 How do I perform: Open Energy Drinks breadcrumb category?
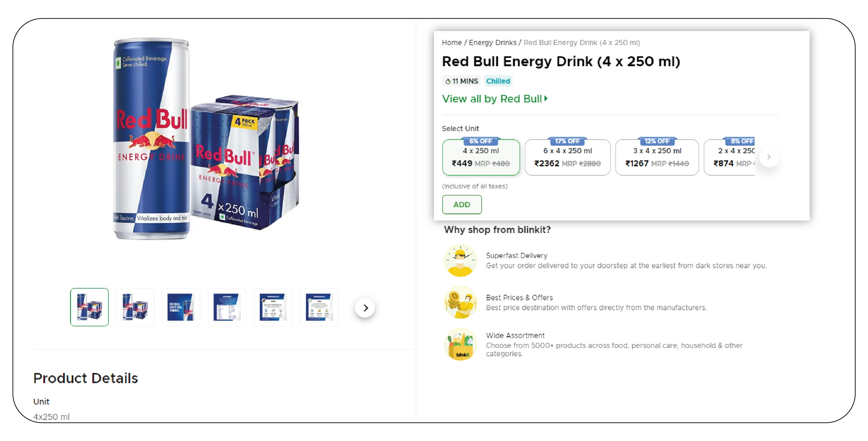492,43
